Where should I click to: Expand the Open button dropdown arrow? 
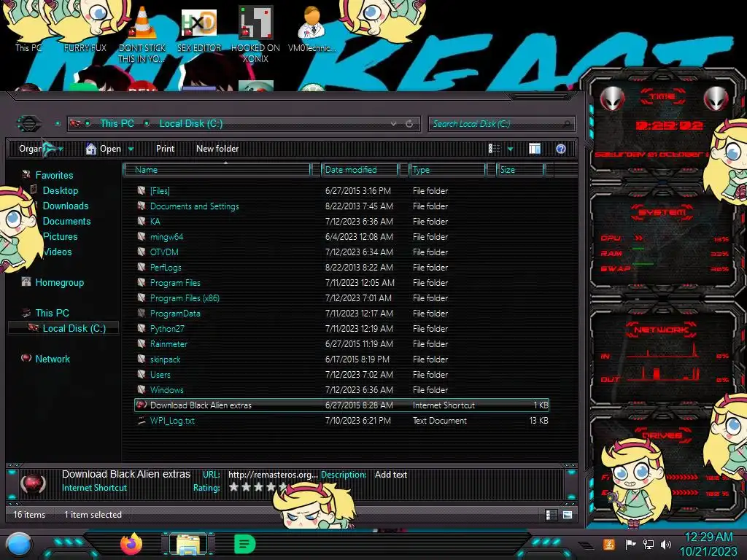click(x=131, y=149)
